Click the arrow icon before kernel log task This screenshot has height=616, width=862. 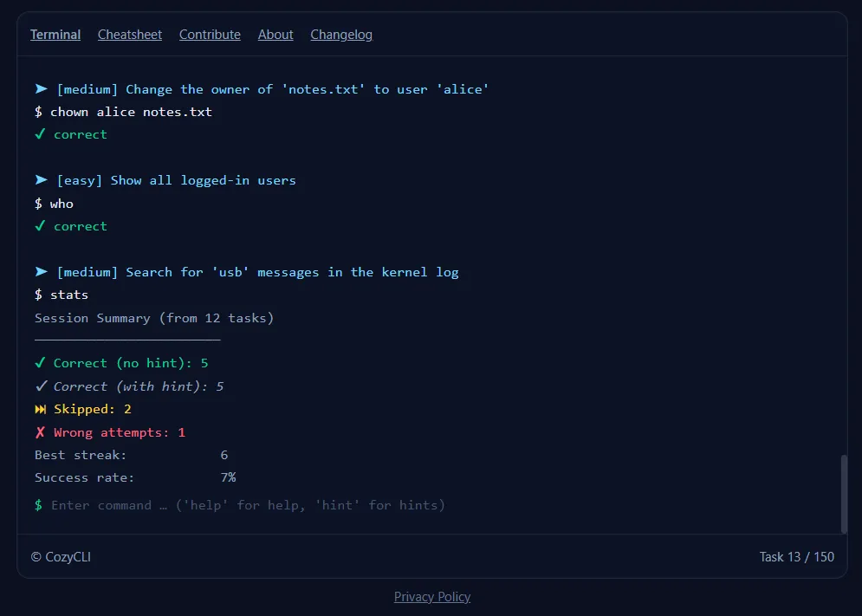pyautogui.click(x=42, y=272)
